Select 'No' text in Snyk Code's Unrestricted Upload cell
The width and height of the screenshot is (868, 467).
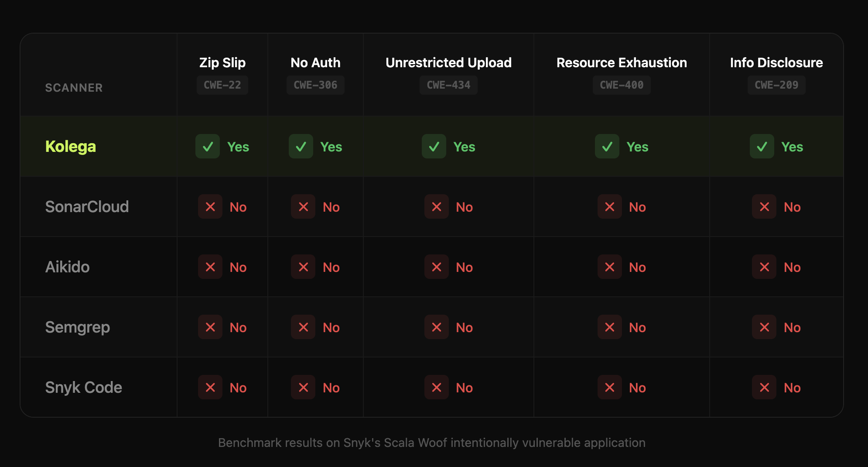465,388
